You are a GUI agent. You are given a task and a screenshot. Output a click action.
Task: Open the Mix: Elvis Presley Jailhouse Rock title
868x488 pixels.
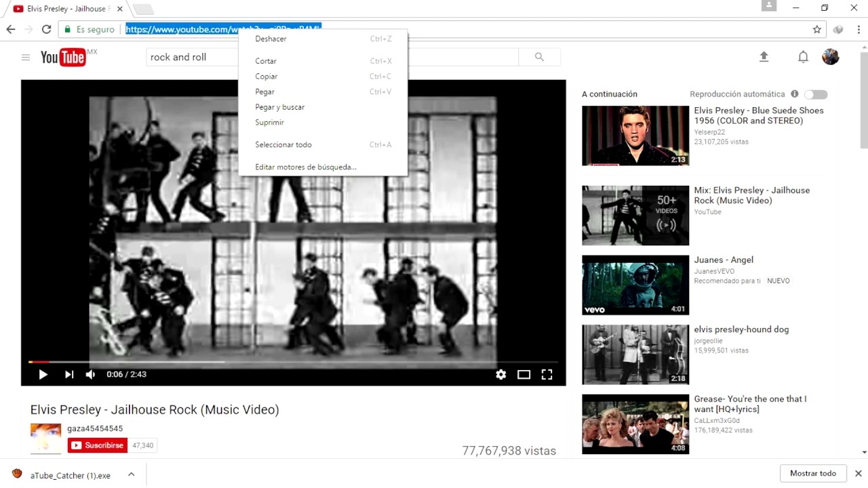(x=752, y=195)
